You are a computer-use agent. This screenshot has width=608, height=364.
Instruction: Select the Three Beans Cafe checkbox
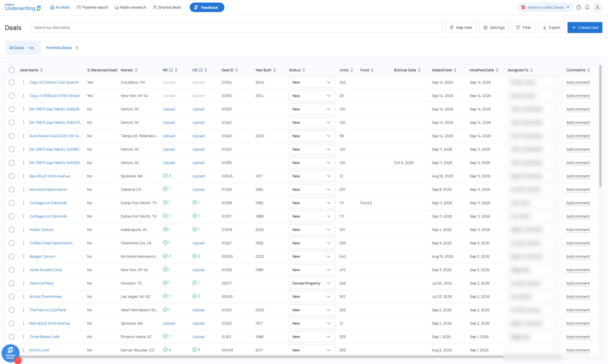(x=12, y=337)
